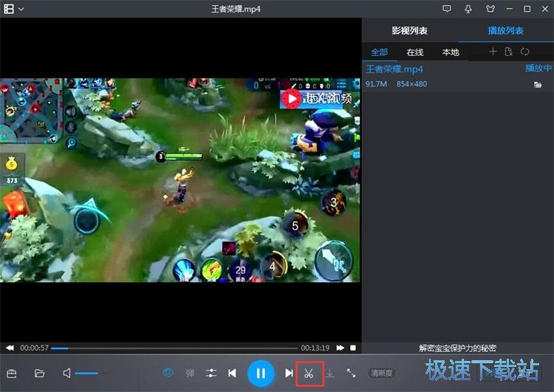The image size is (554, 392).
Task: Click the 播放中 status label
Action: click(x=538, y=68)
